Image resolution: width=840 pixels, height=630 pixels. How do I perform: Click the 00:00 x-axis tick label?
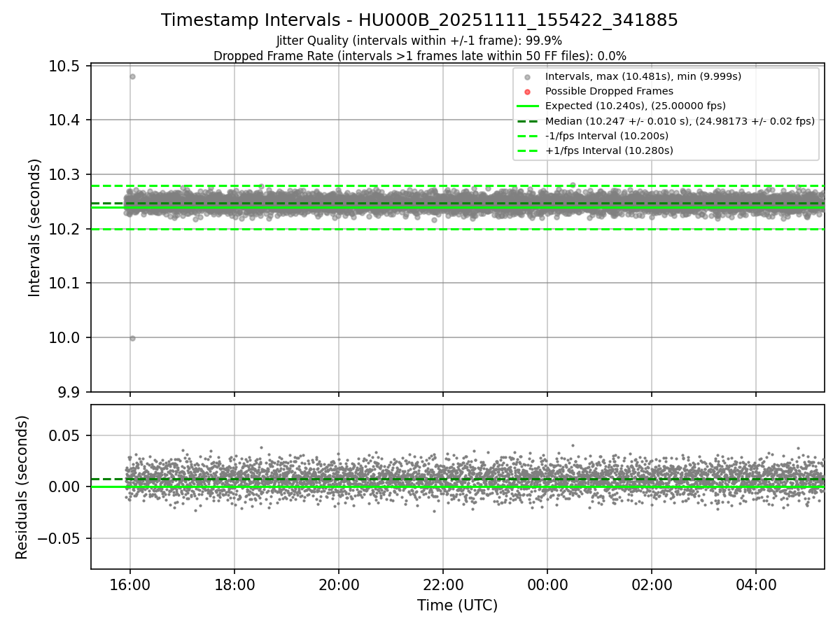547,584
